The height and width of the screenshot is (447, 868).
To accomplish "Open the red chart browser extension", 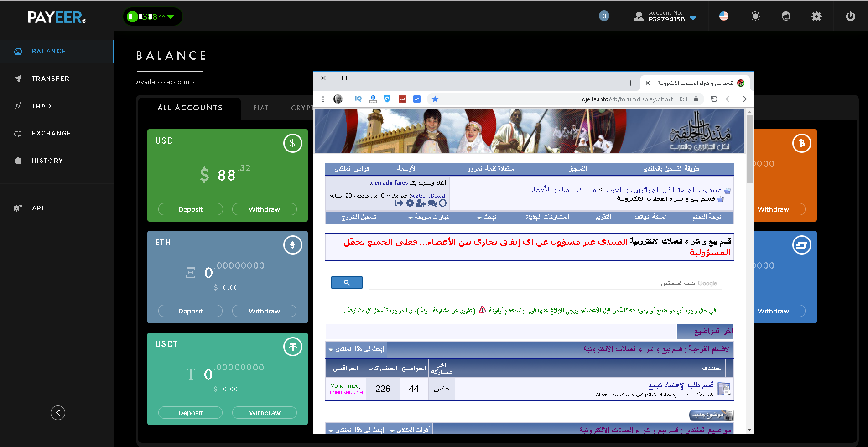I will (402, 99).
